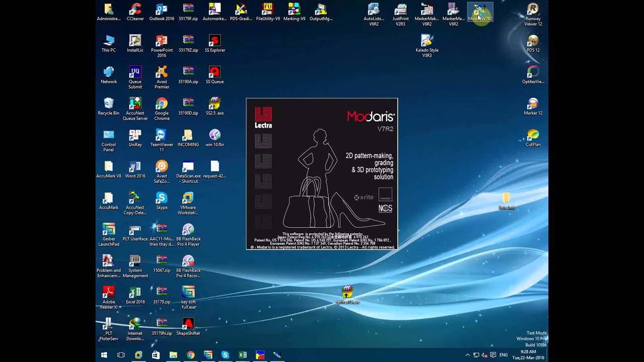Select the Google Chrome desktop shortcut
644x362 pixels.
point(162,109)
